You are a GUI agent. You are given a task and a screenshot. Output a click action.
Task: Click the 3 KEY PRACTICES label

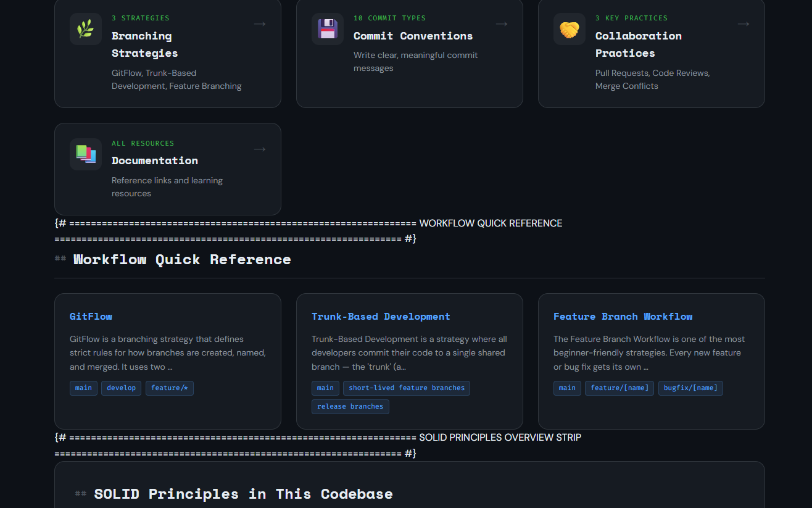point(631,18)
